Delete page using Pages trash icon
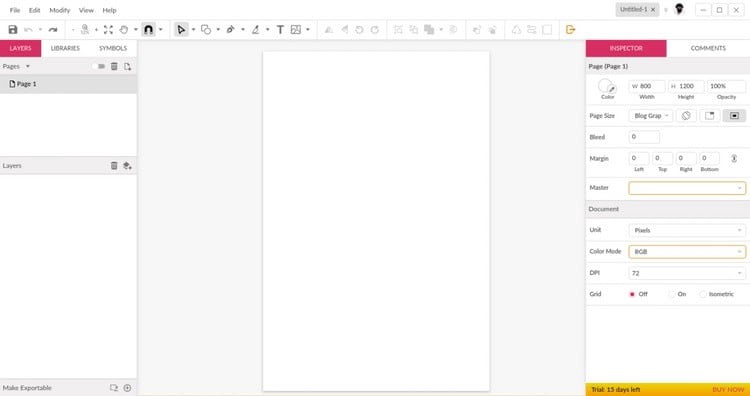Viewport: 750px width, 396px height. click(114, 66)
